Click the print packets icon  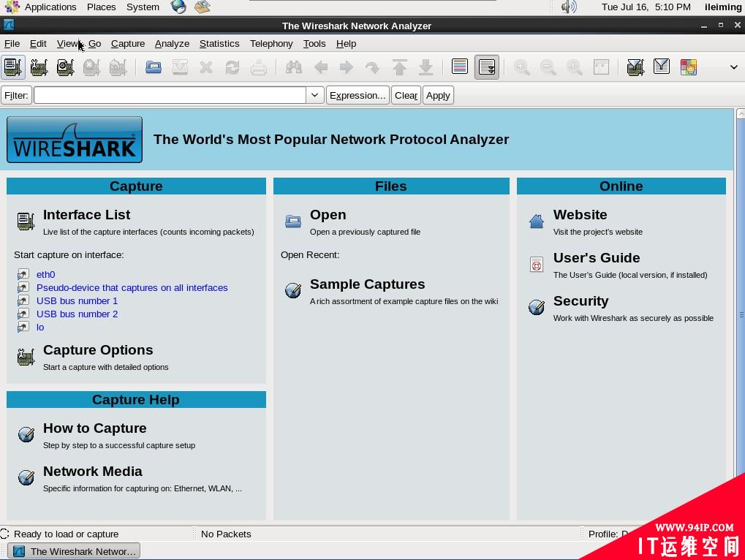[259, 67]
